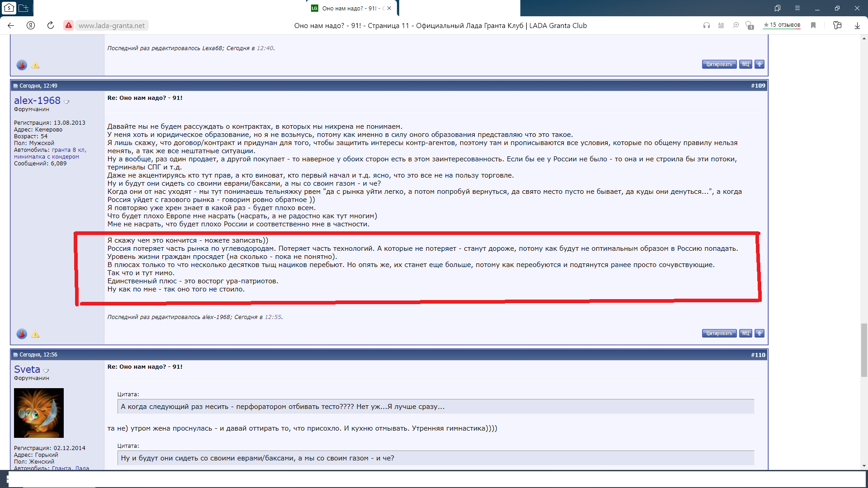Click the Yandex home Я icon
This screenshot has height=488, width=868.
(x=31, y=25)
